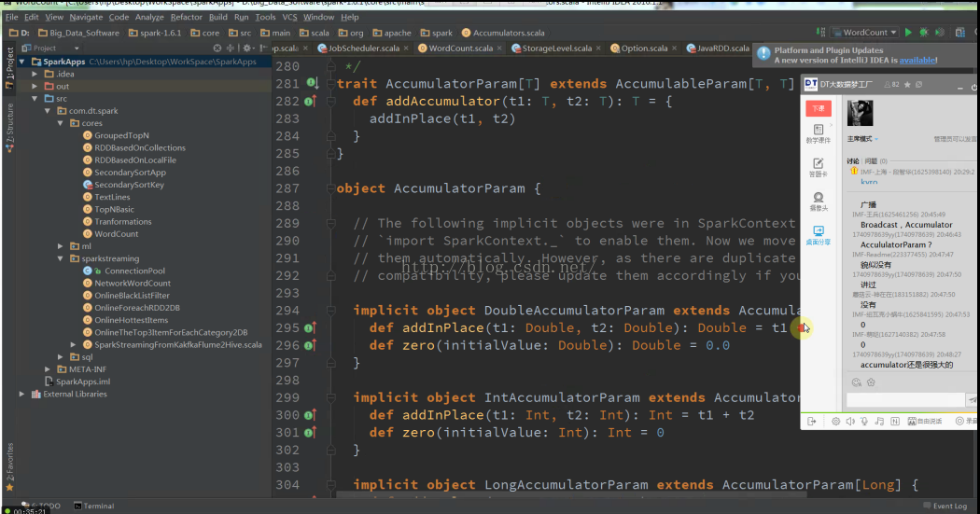The image size is (980, 514).
Task: Click the available update link
Action: (x=917, y=60)
